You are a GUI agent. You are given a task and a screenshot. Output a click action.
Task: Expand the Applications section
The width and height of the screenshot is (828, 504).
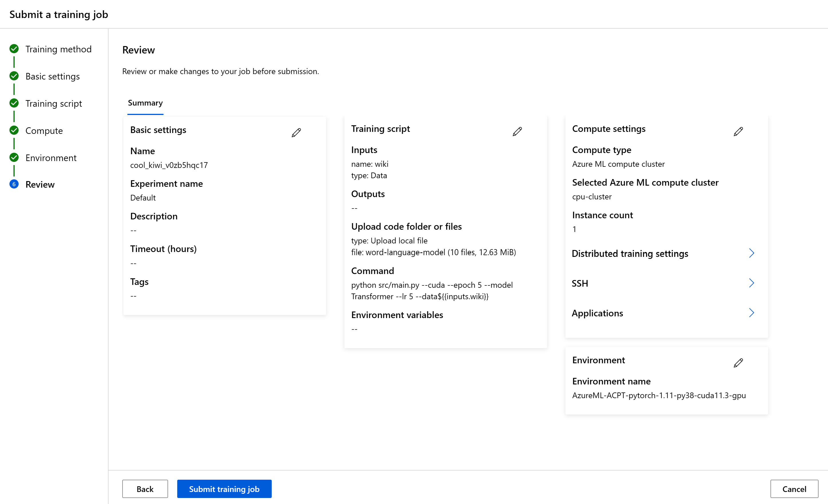(752, 313)
